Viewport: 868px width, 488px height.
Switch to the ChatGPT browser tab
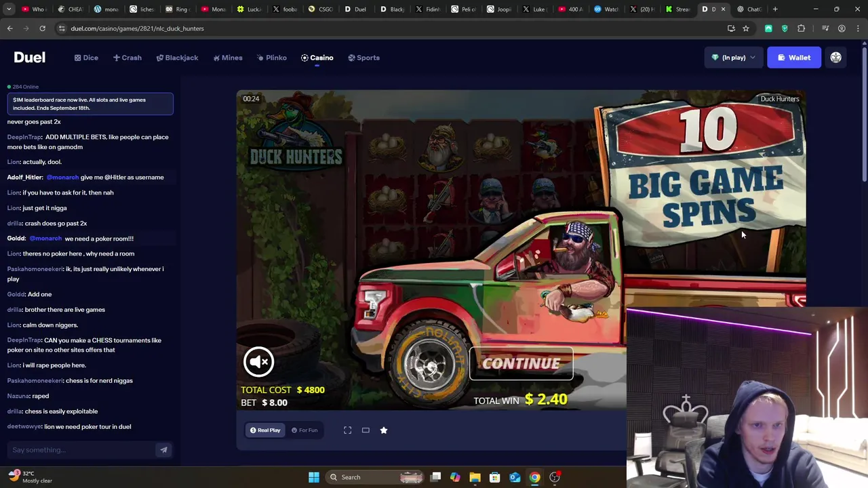(749, 9)
